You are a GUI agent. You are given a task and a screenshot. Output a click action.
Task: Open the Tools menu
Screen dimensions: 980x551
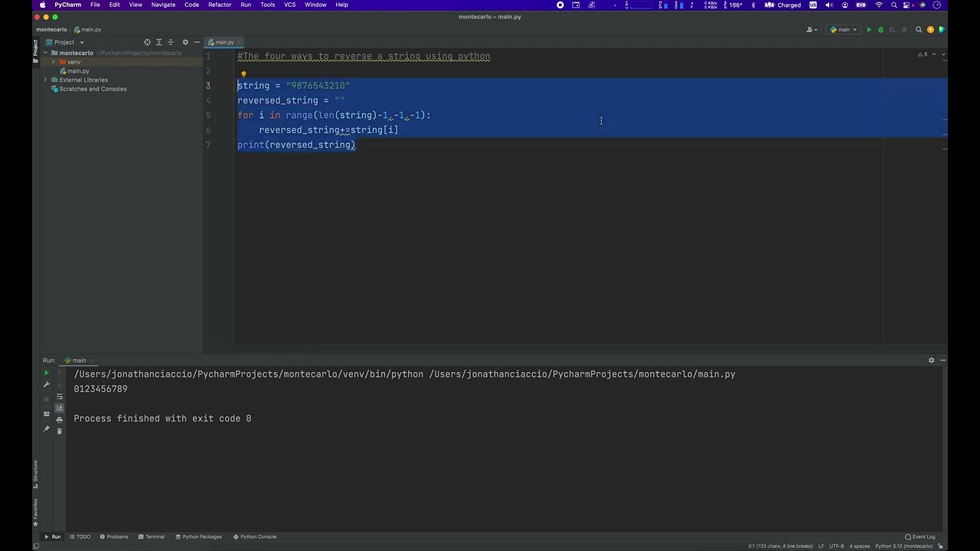pyautogui.click(x=267, y=5)
